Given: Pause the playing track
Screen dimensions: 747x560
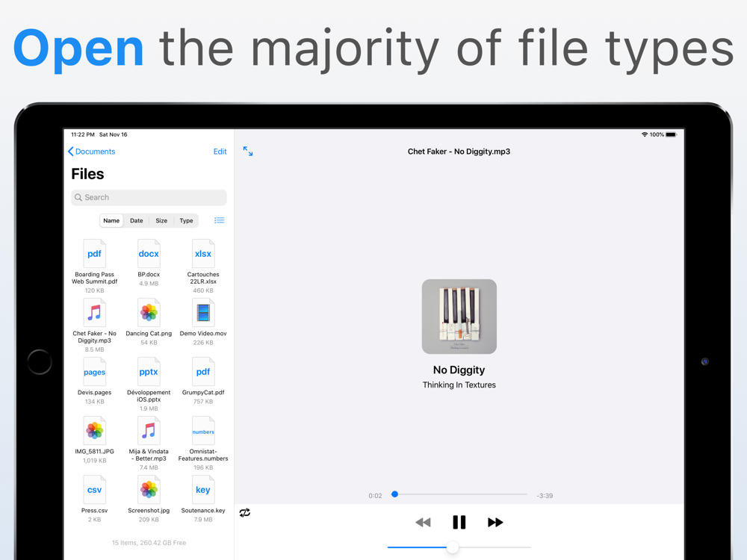Looking at the screenshot, I should pyautogui.click(x=459, y=523).
